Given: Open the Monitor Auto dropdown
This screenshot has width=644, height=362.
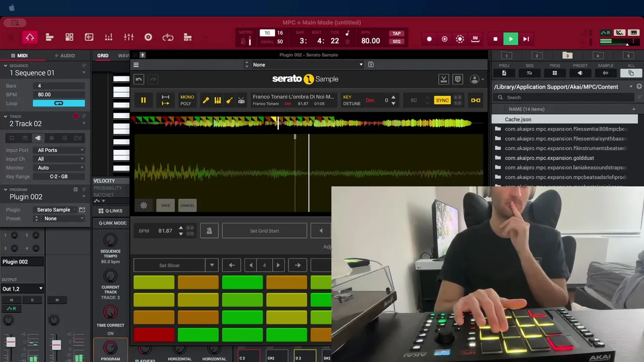Looking at the screenshot, I should click(x=60, y=167).
